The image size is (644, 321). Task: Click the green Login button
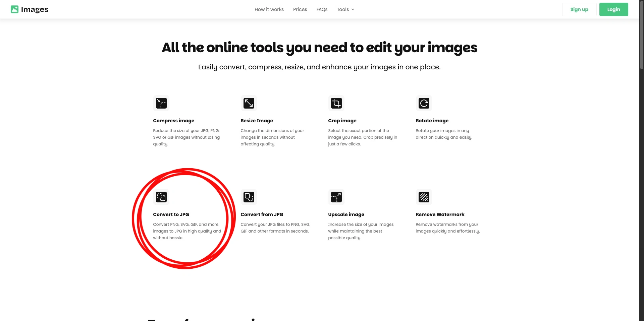(x=613, y=9)
